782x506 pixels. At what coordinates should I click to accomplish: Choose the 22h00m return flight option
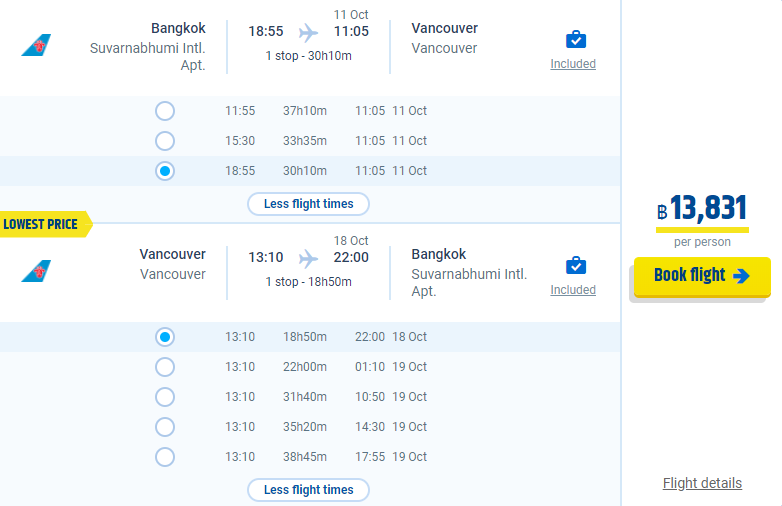[165, 367]
